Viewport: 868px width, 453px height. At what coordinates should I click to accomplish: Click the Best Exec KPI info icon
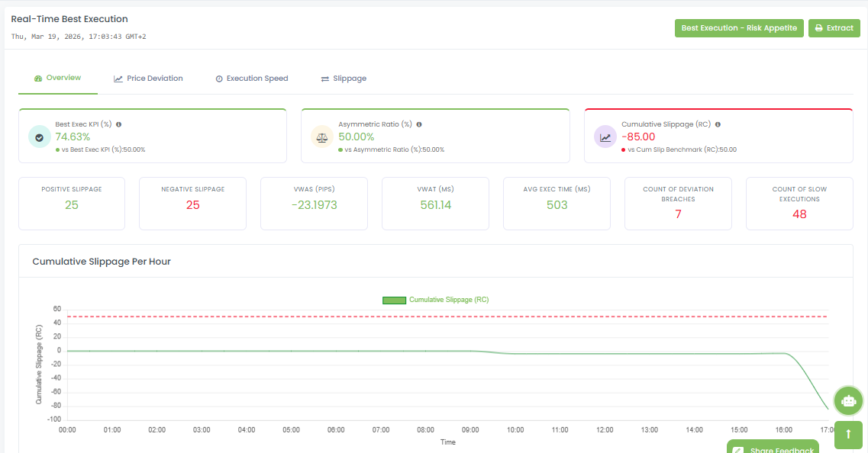pyautogui.click(x=118, y=124)
